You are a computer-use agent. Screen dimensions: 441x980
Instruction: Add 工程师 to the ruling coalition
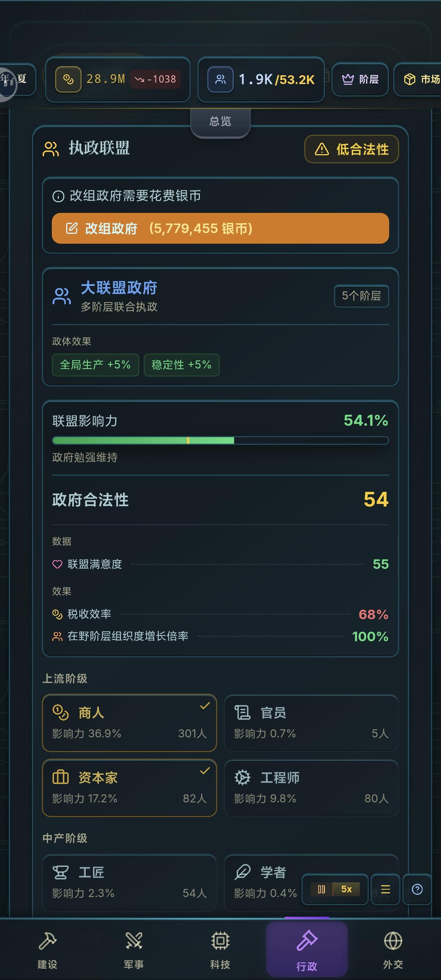pyautogui.click(x=311, y=788)
